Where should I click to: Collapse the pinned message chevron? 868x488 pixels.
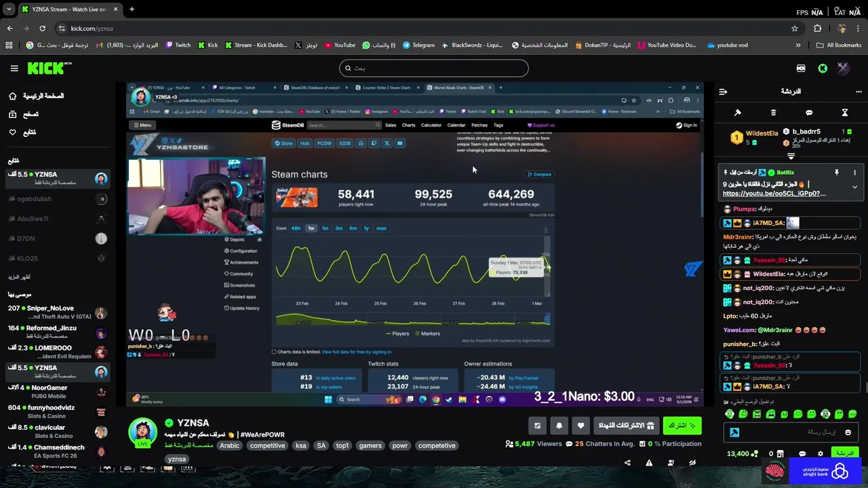pos(854,187)
